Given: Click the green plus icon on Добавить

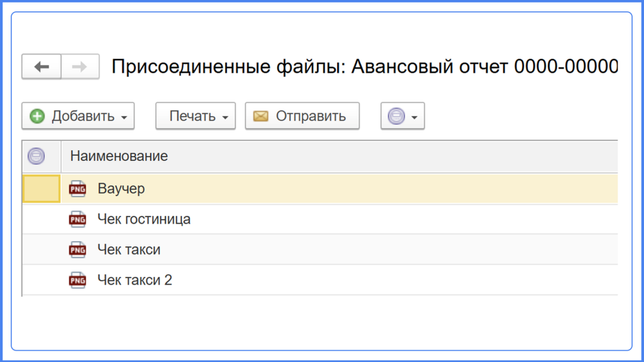Looking at the screenshot, I should [x=38, y=116].
